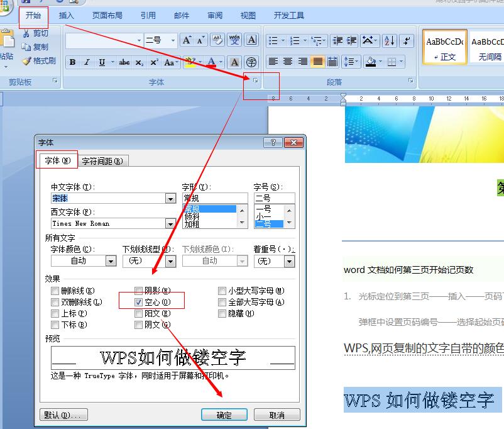This screenshot has height=429, width=504.
Task: Click Character Shading icon
Action: tap(234, 62)
